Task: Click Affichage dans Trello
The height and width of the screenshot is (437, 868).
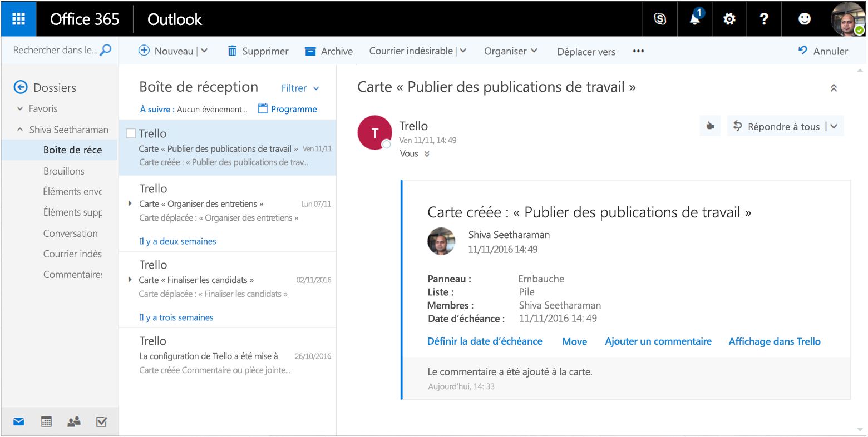Action: click(x=775, y=341)
